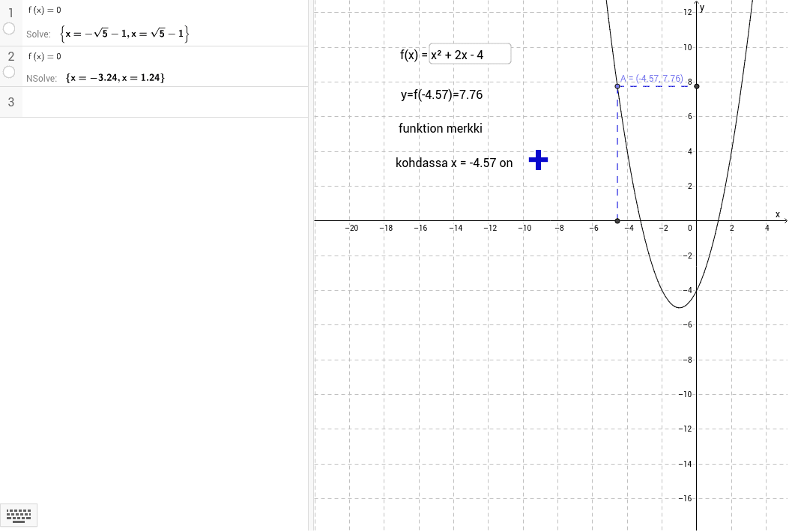Screen dimensions: 789x532
Task: Click the point on the y-axis at 7.76
Action: pyautogui.click(x=696, y=86)
